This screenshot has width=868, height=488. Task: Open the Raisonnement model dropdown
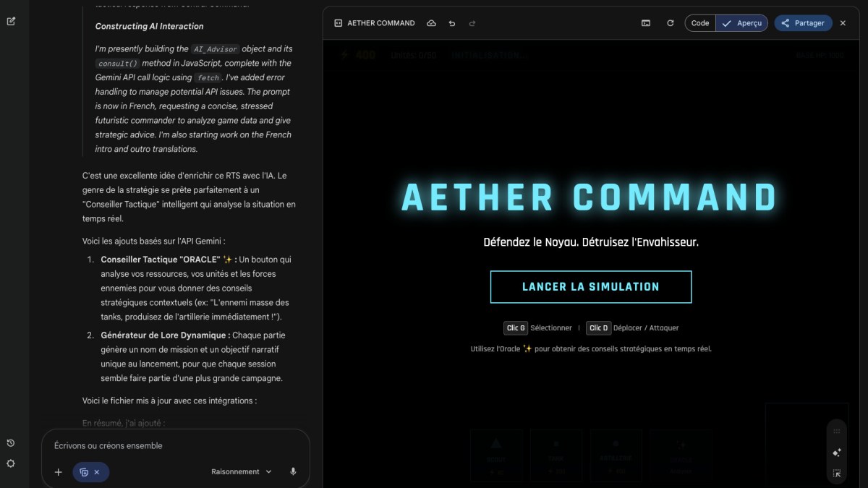[242, 471]
